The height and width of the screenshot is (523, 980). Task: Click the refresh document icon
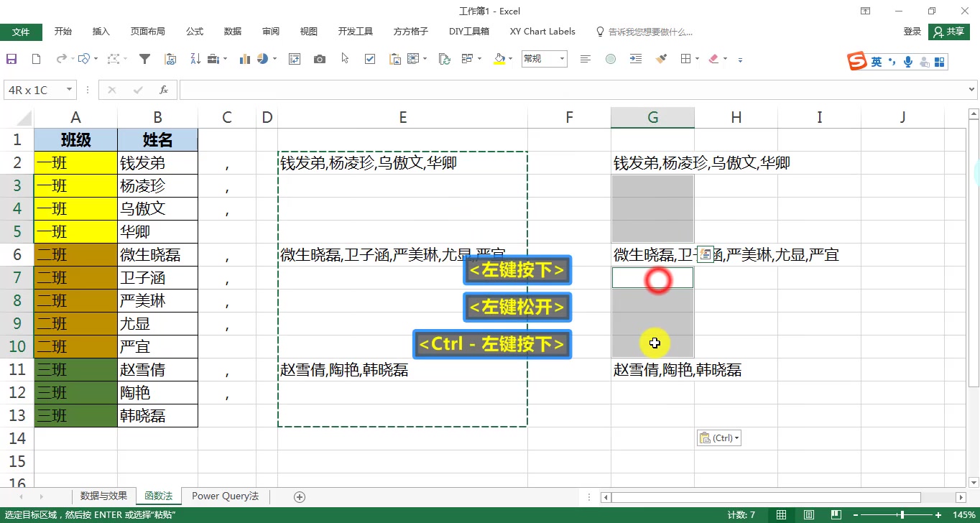tap(445, 59)
